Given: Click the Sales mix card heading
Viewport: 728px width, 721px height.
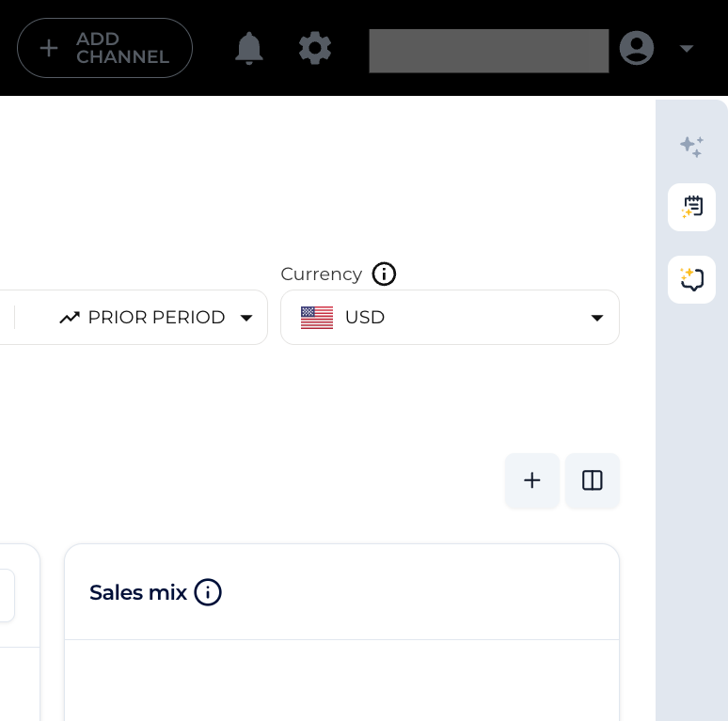Looking at the screenshot, I should [x=138, y=592].
